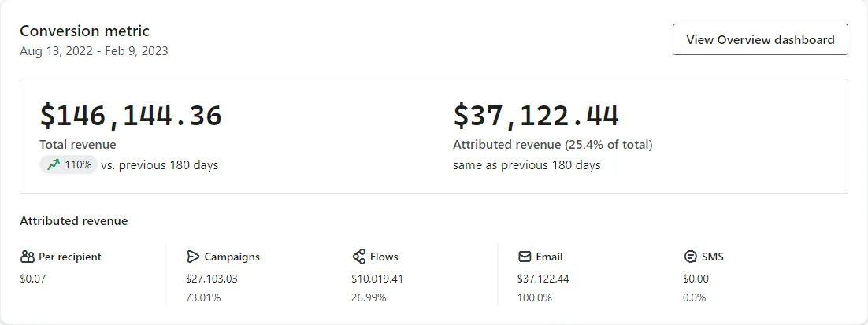The width and height of the screenshot is (868, 325).
Task: Click the Flows revenue value $10,019.41
Action: tap(377, 279)
